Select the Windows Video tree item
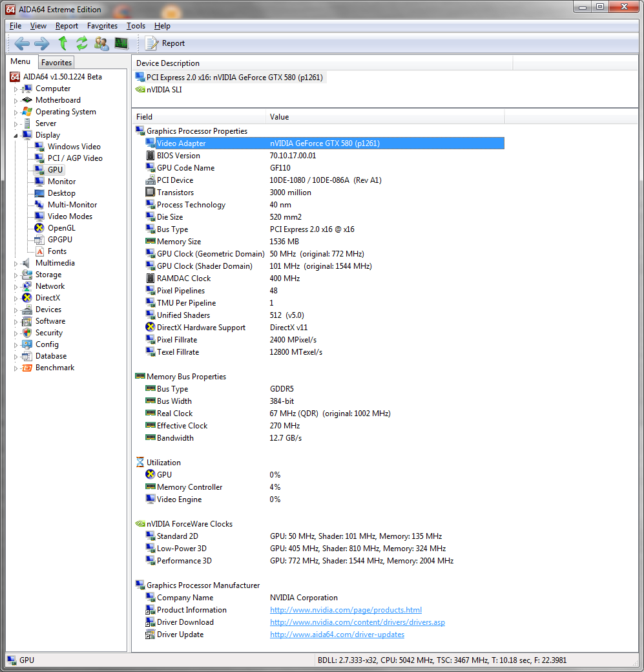 (74, 147)
